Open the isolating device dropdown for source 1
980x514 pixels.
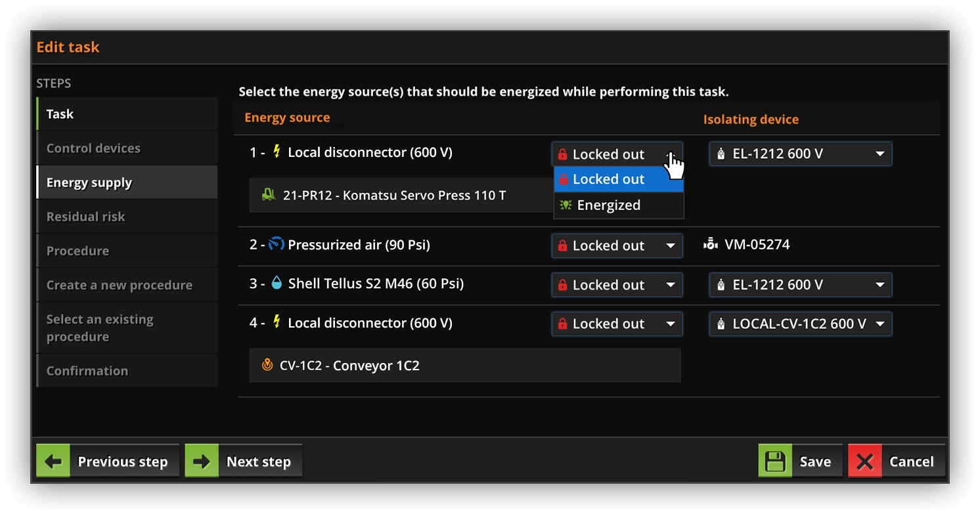point(801,154)
